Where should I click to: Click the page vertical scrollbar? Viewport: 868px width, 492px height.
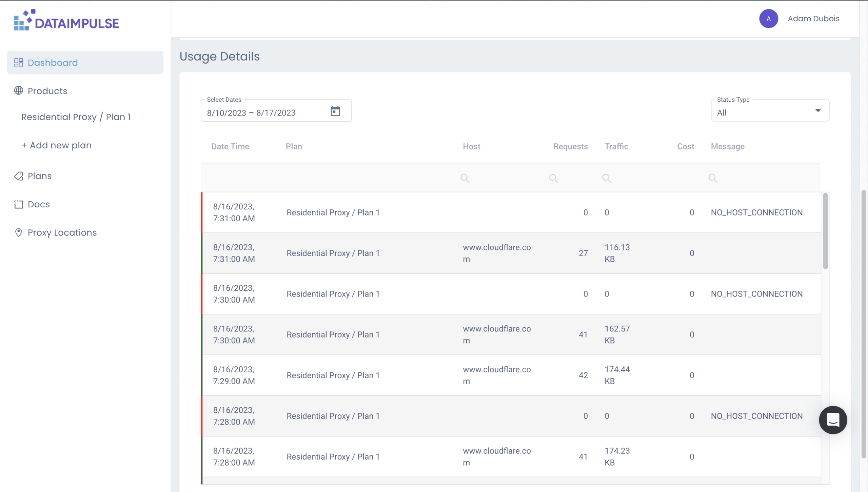864,324
